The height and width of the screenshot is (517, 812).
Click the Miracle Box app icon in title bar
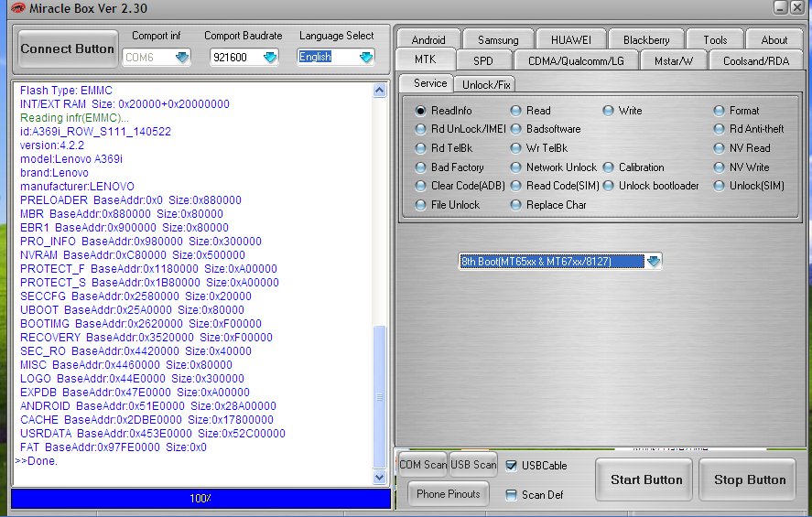pos(18,7)
